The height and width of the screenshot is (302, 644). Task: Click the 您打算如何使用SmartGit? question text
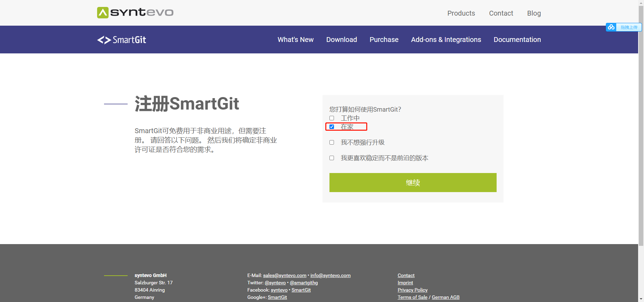click(365, 109)
